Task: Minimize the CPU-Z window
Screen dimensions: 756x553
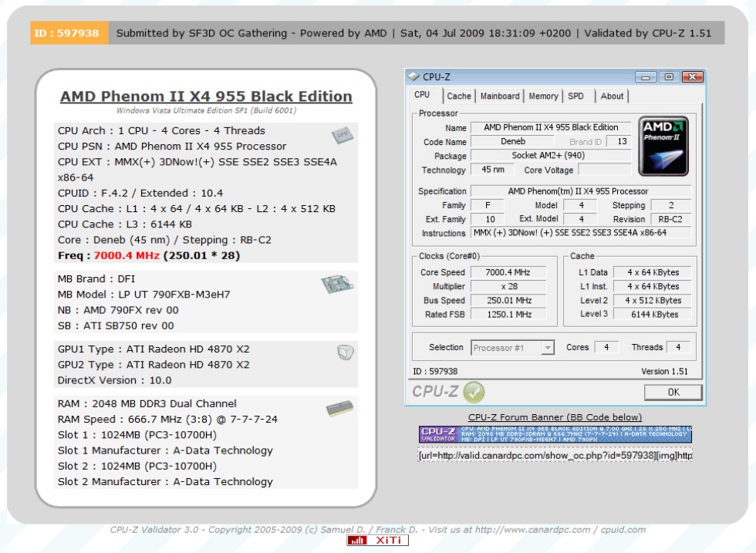Action: pyautogui.click(x=645, y=76)
